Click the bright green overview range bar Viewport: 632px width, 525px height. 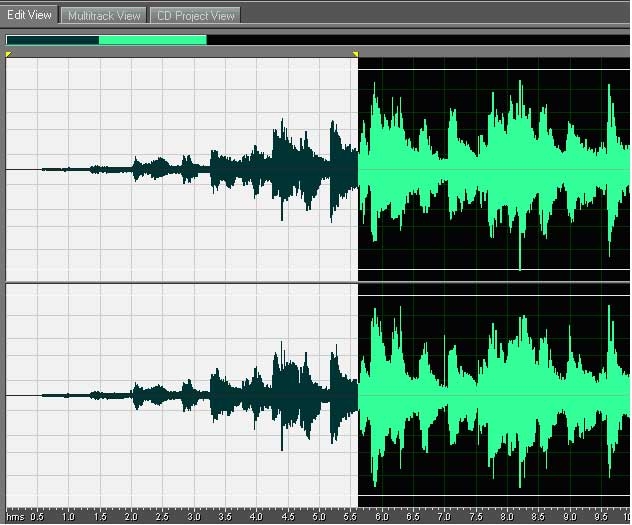(153, 40)
